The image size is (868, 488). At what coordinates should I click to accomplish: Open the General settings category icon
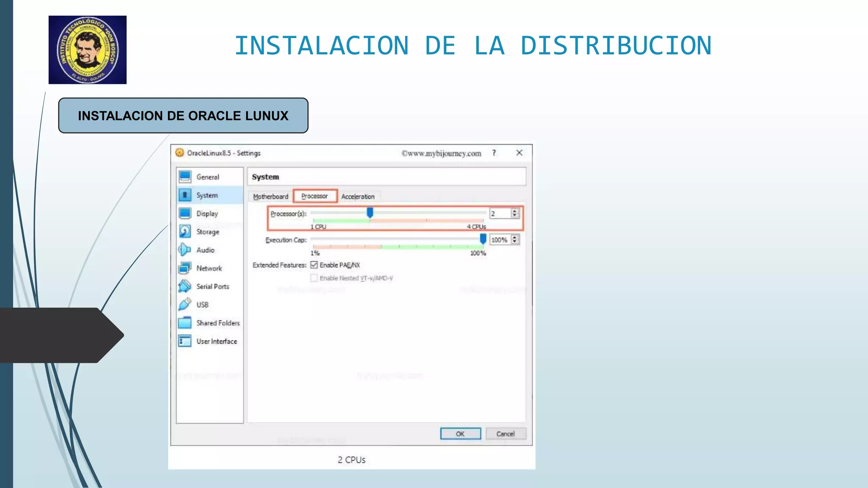coord(185,177)
